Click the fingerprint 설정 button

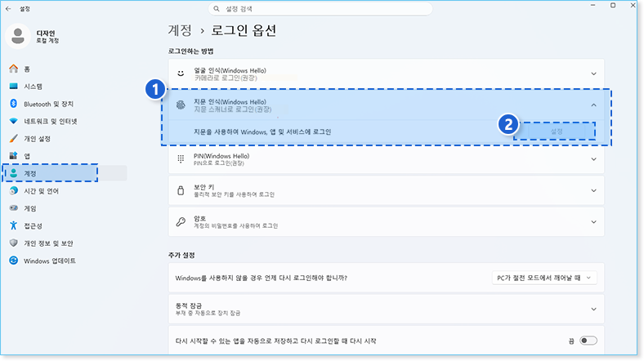point(556,131)
